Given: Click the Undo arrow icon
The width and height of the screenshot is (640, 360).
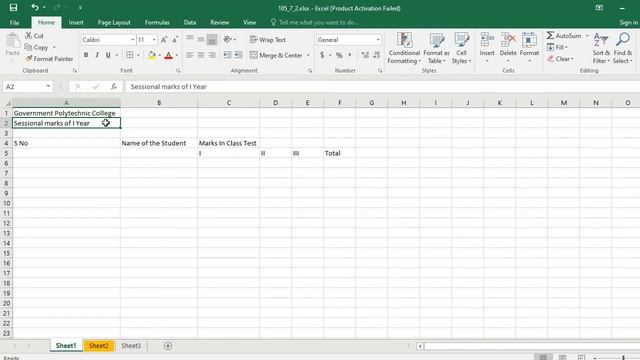Looking at the screenshot, I should (x=35, y=7).
